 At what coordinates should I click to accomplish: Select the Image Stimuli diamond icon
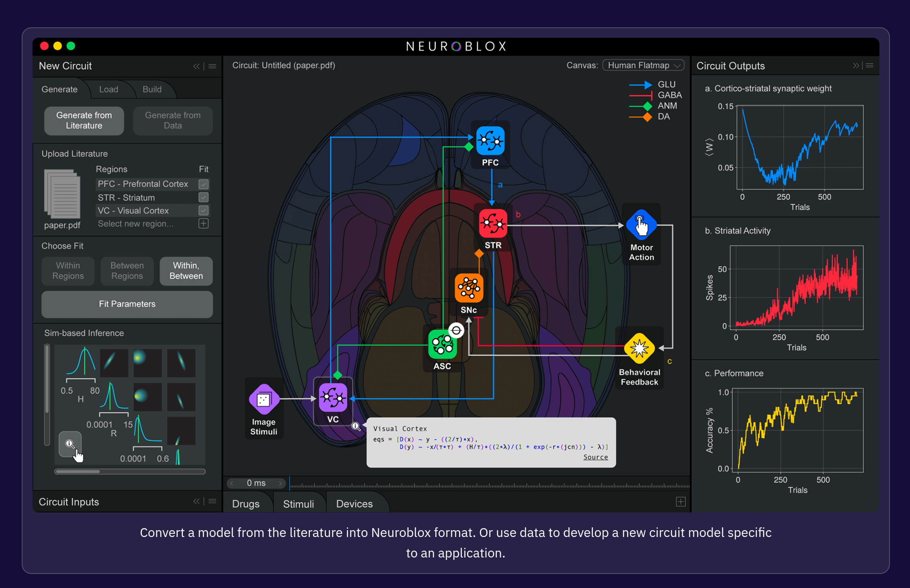pyautogui.click(x=264, y=399)
